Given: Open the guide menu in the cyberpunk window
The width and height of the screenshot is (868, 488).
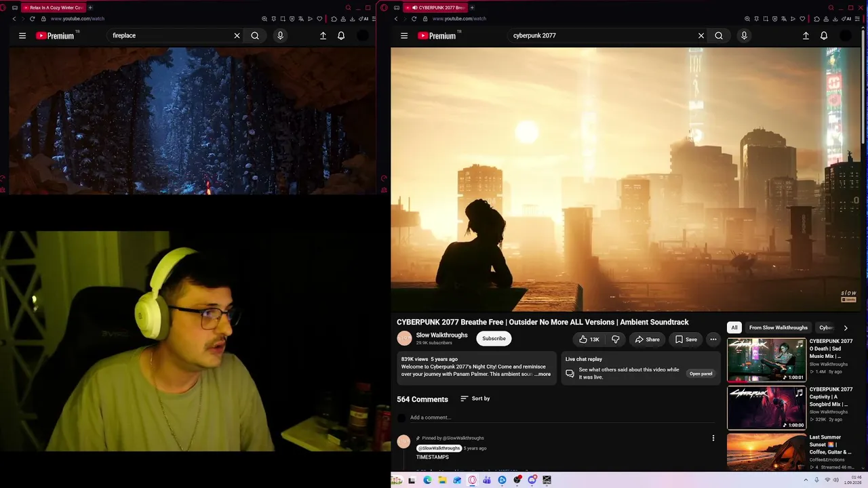Looking at the screenshot, I should pos(404,36).
